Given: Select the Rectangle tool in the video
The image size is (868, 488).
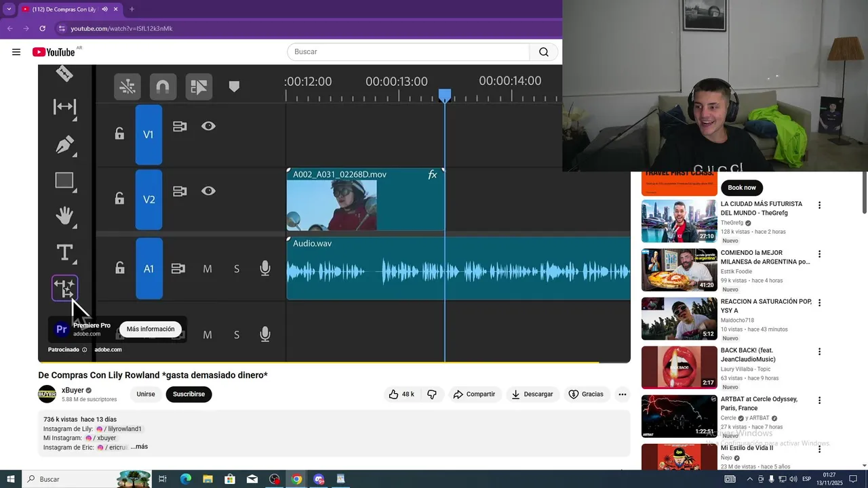Looking at the screenshot, I should pos(64,180).
